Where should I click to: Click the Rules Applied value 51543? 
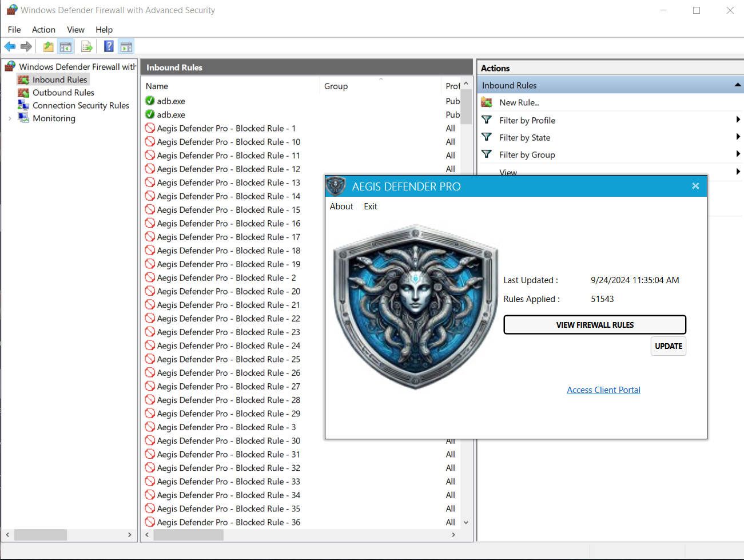[602, 299]
